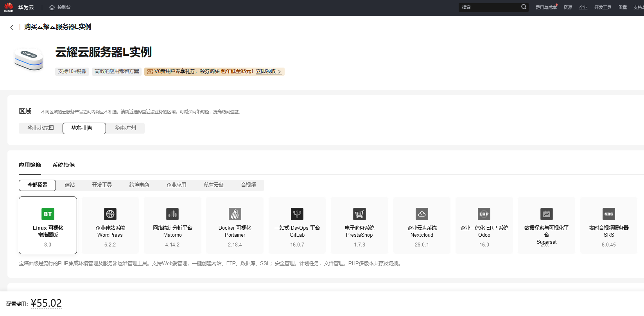Choose region 华南-广州
The image size is (644, 316).
point(126,128)
